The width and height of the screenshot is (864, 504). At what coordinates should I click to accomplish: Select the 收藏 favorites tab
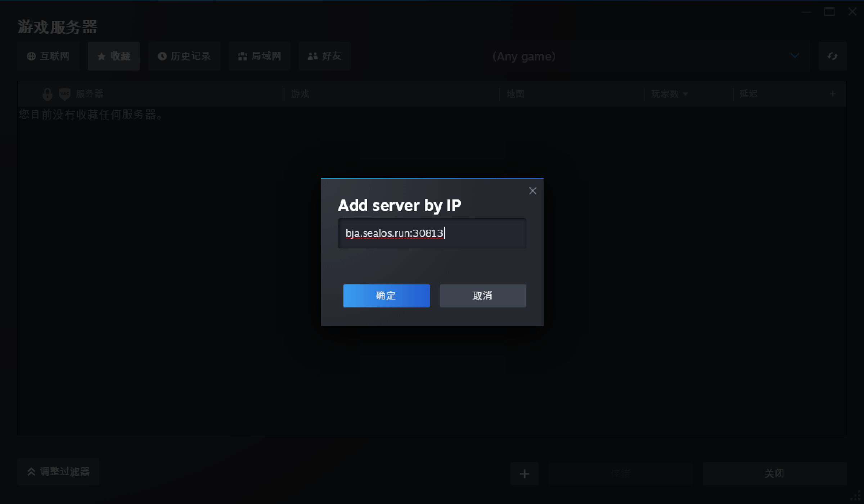[x=114, y=56]
